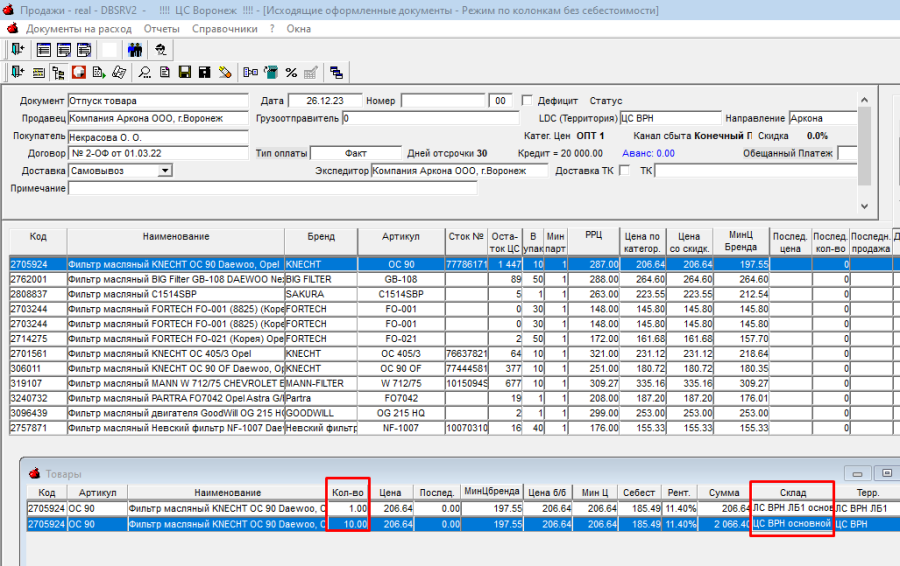
Task: Toggle the Дефицит checkbox
Action: point(527,100)
